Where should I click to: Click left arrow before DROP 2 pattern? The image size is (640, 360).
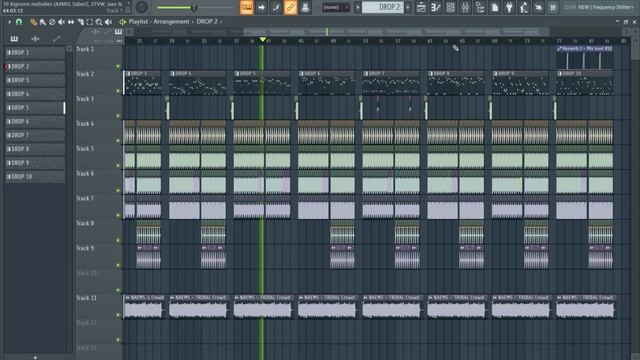(358, 7)
